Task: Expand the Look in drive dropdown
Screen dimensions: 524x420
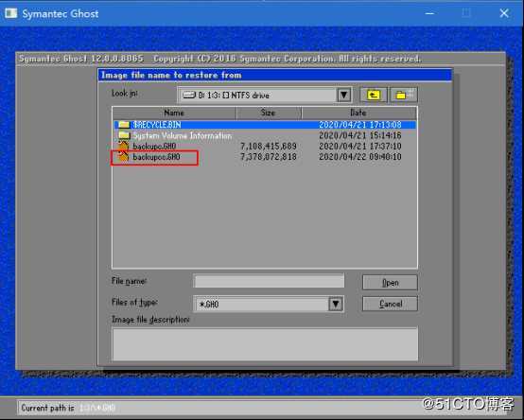Action: (x=344, y=96)
